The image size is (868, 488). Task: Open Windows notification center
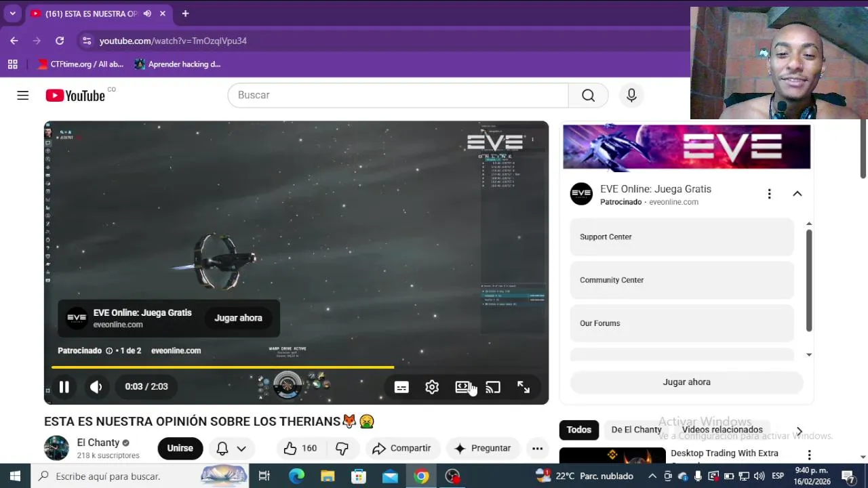pos(848,476)
